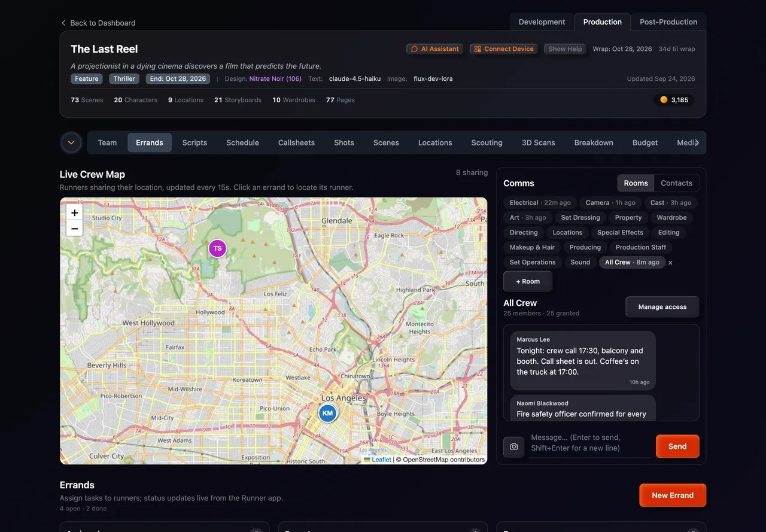Screen dimensions: 766x532
Task: Click the camera attach icon beside message box
Action: pyautogui.click(x=513, y=446)
